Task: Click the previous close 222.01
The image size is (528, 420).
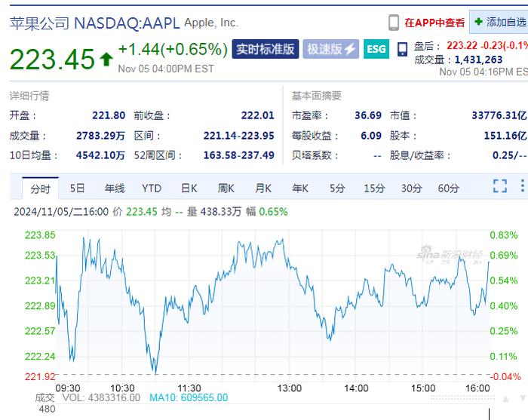Action: 258,115
